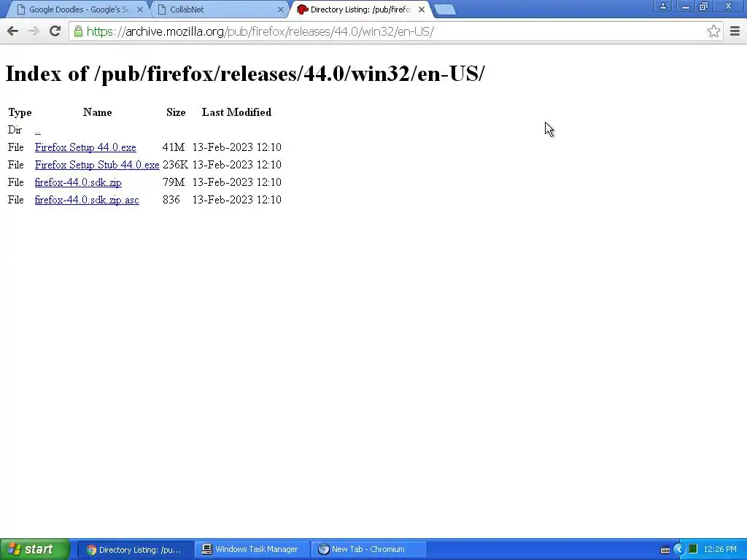
Task: Switch to the CollabNet tab
Action: [x=219, y=9]
